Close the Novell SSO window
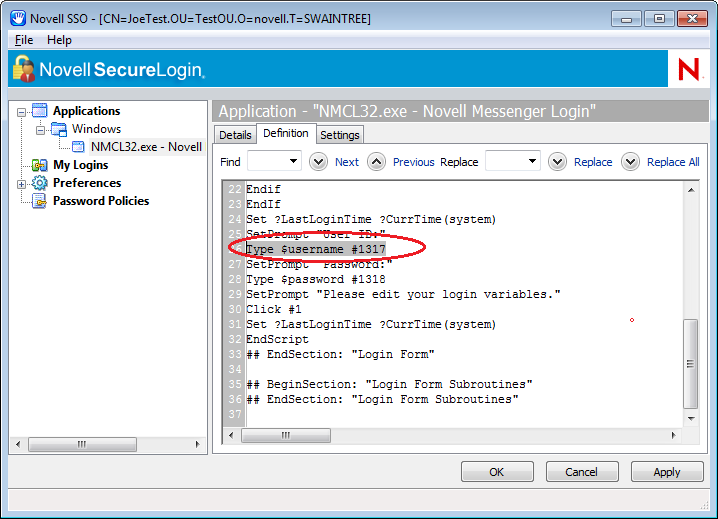 [x=692, y=19]
